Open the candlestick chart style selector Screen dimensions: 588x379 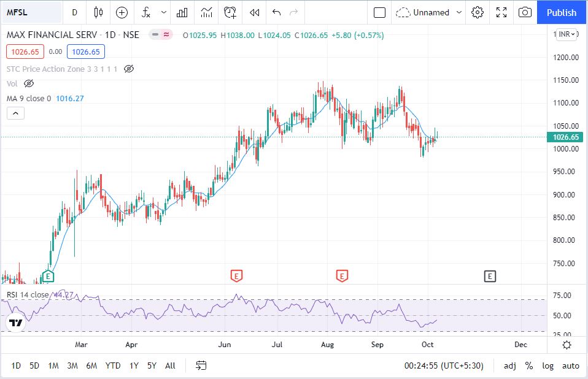(x=99, y=12)
